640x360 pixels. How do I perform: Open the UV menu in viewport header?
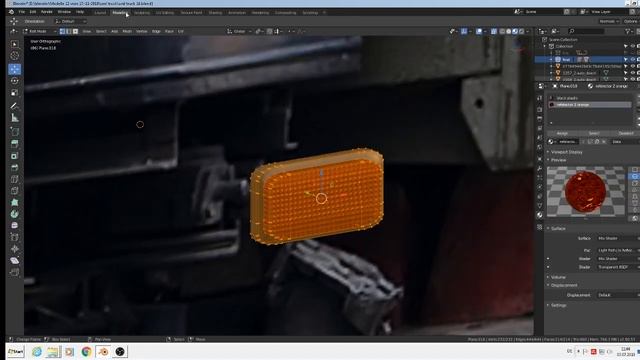[180, 31]
